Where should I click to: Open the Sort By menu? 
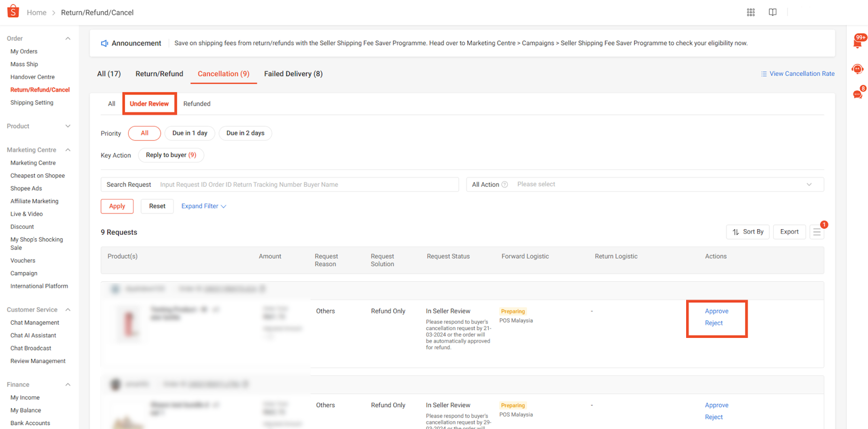pyautogui.click(x=748, y=232)
